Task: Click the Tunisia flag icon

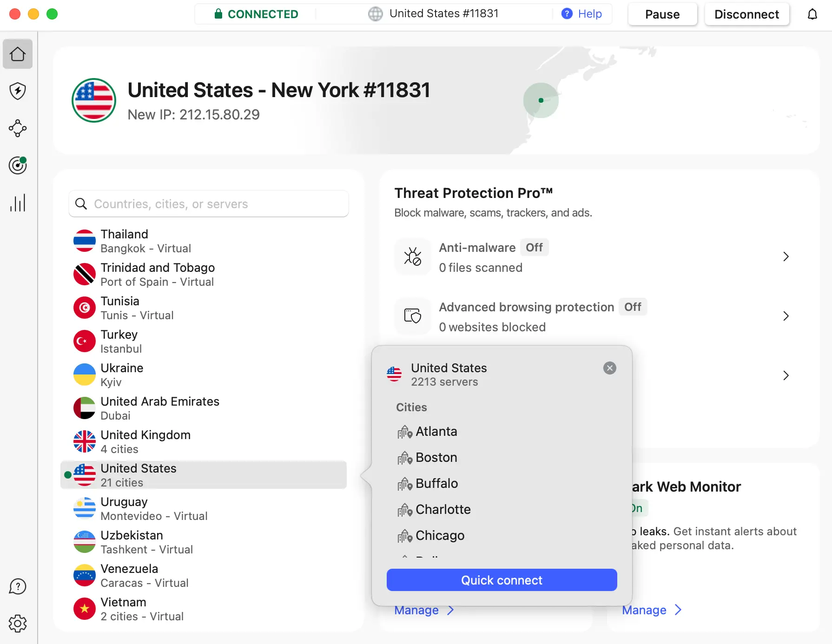Action: pyautogui.click(x=85, y=308)
